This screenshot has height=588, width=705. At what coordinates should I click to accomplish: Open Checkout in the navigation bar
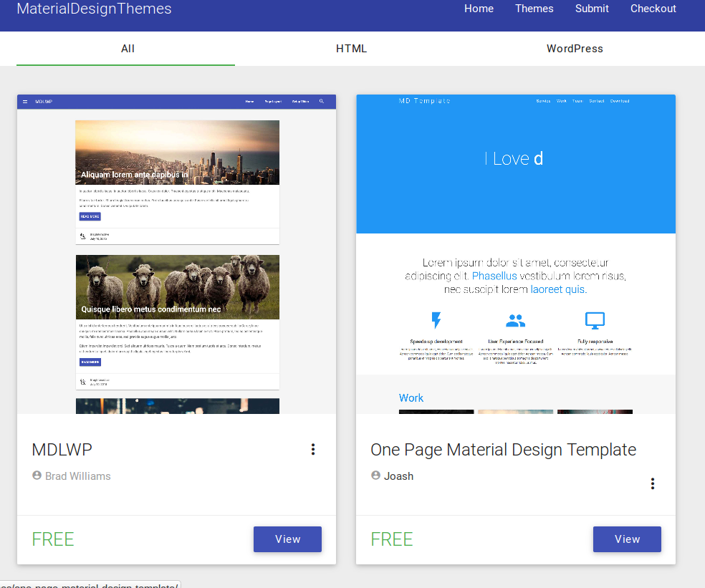click(x=653, y=9)
